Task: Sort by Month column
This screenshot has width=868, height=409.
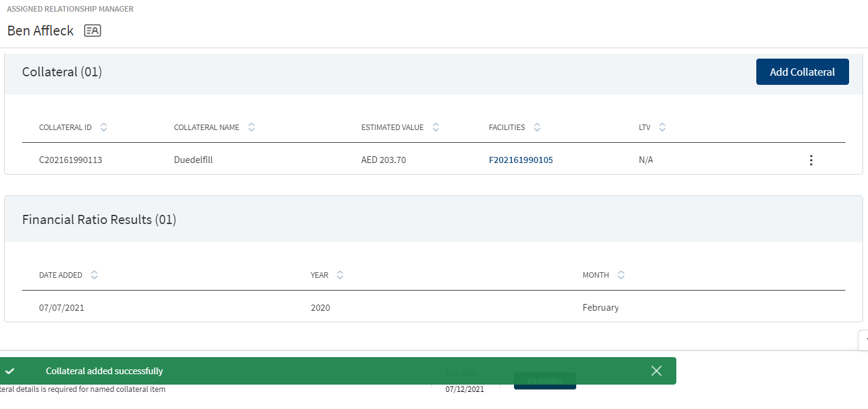Action: click(x=621, y=275)
